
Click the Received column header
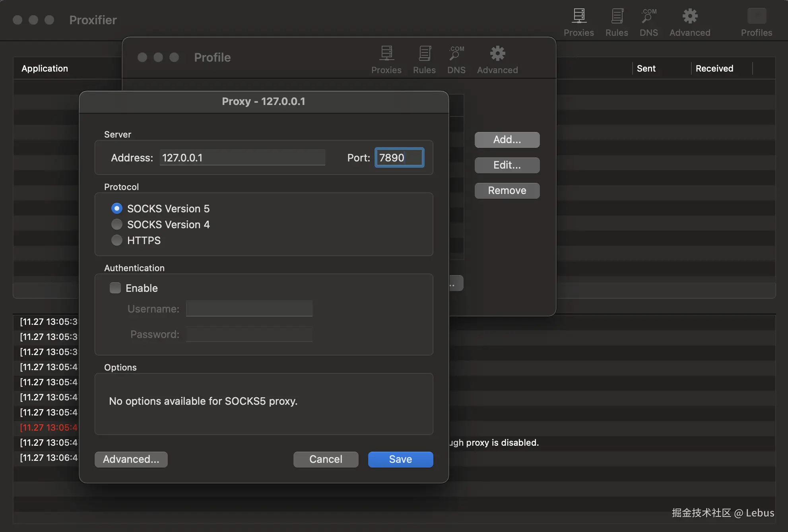(714, 68)
